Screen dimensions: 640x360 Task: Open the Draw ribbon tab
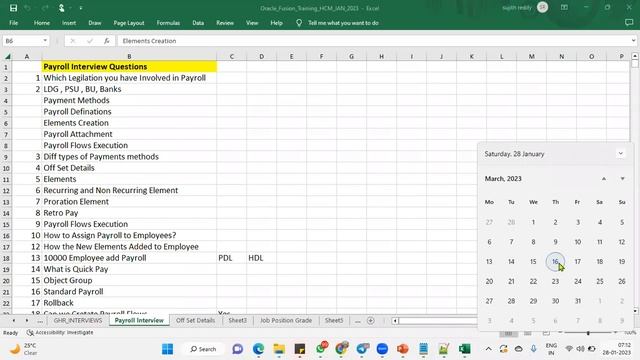point(95,23)
